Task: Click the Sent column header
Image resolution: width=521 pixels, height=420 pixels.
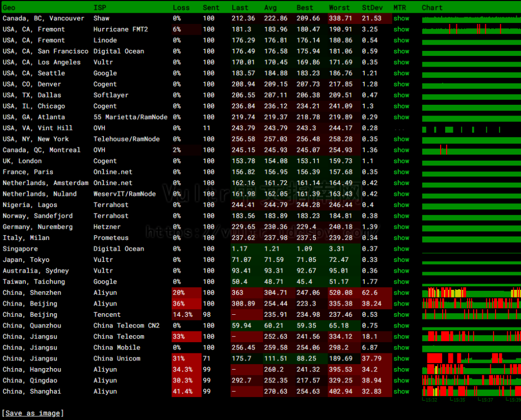Action: click(211, 8)
